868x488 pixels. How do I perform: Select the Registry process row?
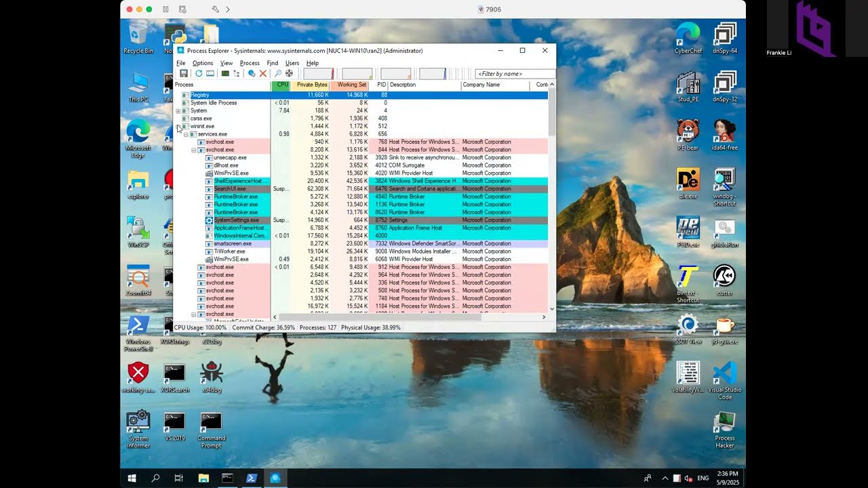pos(361,95)
